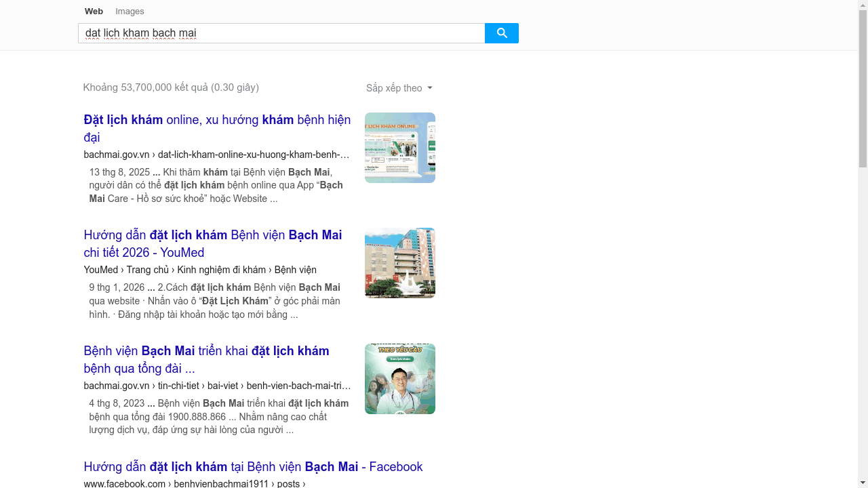Open the first result's thumbnail image

pos(399,148)
